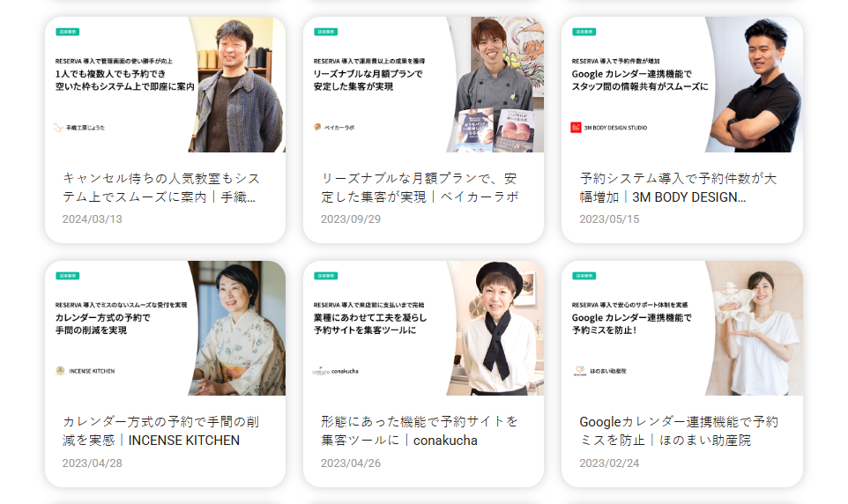
Task: Open the 形態にあった機能 conakucha article title
Action: 420,431
